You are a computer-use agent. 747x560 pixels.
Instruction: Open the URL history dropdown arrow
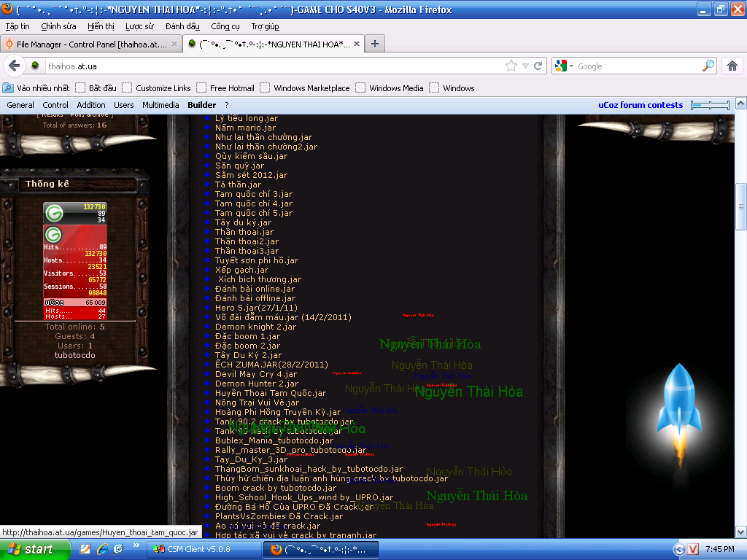click(525, 66)
